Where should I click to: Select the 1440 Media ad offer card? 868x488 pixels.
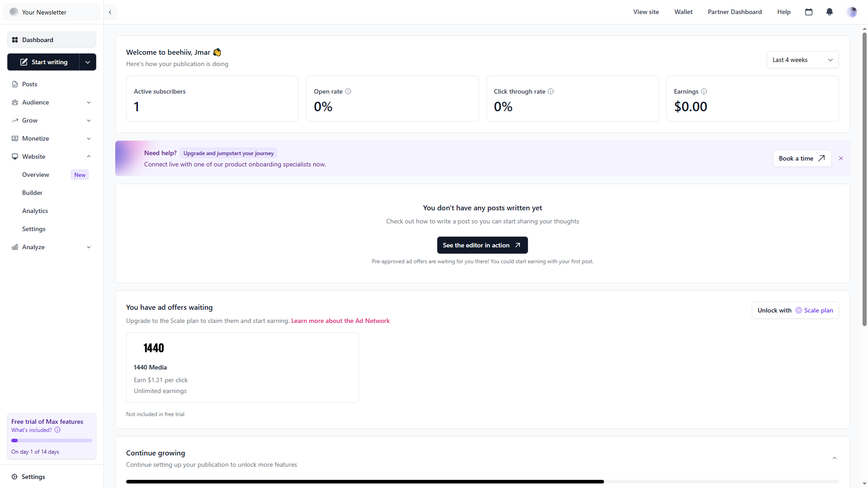pos(242,367)
